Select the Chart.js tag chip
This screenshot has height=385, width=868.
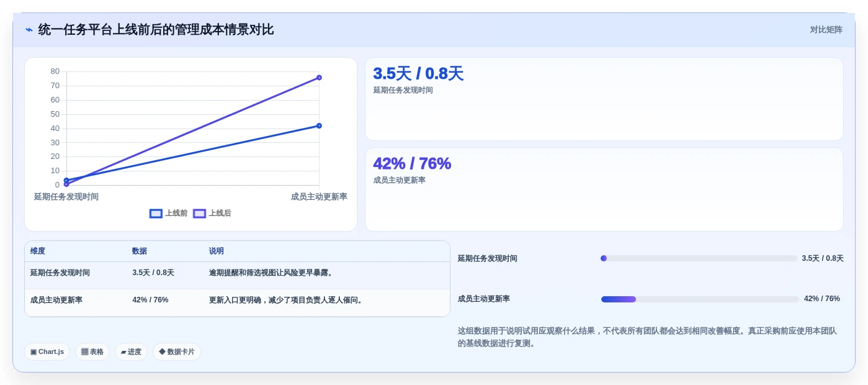point(47,351)
